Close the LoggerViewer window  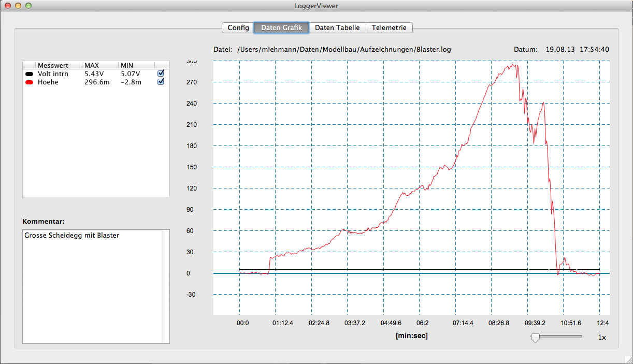tap(7, 6)
